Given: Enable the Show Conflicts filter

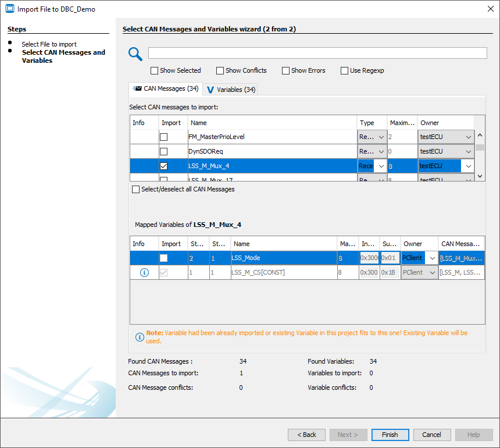Looking at the screenshot, I should click(x=220, y=70).
